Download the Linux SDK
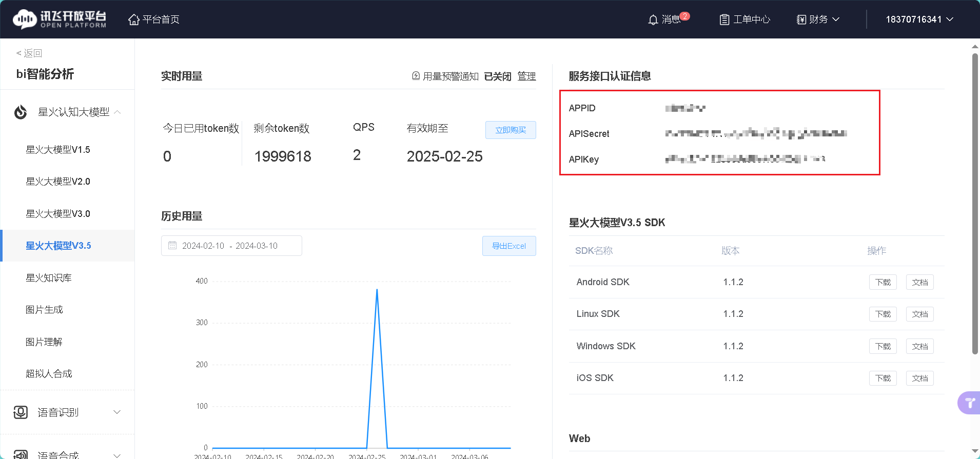The image size is (980, 459). click(883, 314)
